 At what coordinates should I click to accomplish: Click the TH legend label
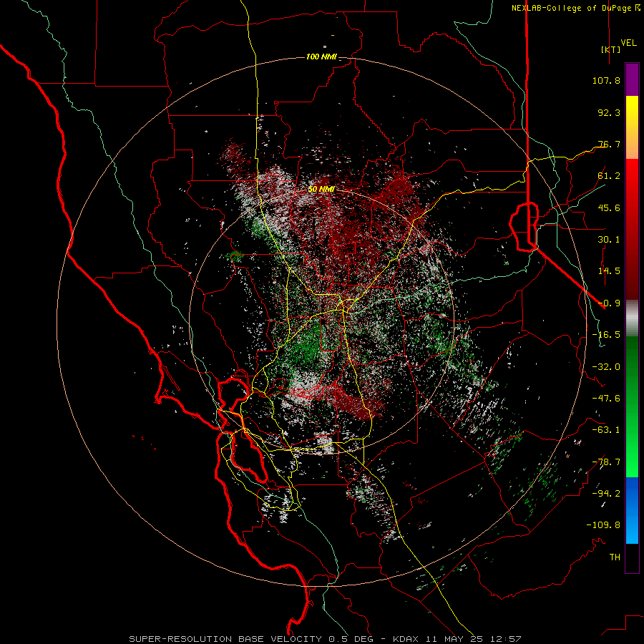(615, 557)
